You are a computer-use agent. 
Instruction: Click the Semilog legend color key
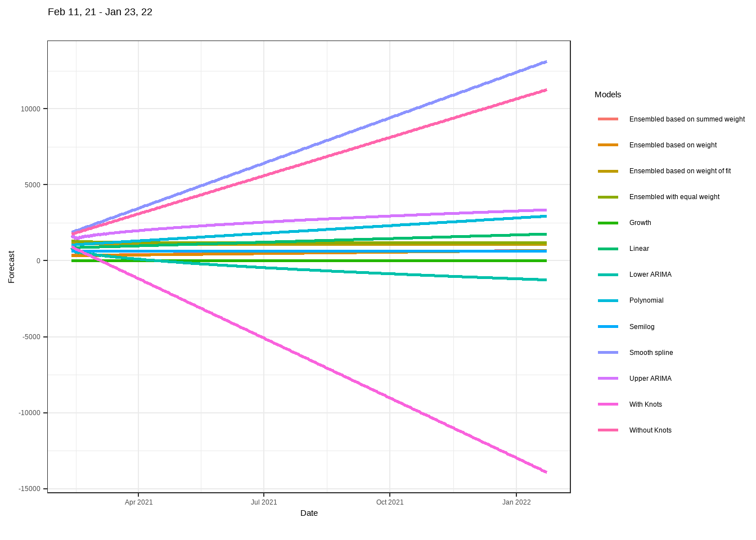tap(607, 327)
